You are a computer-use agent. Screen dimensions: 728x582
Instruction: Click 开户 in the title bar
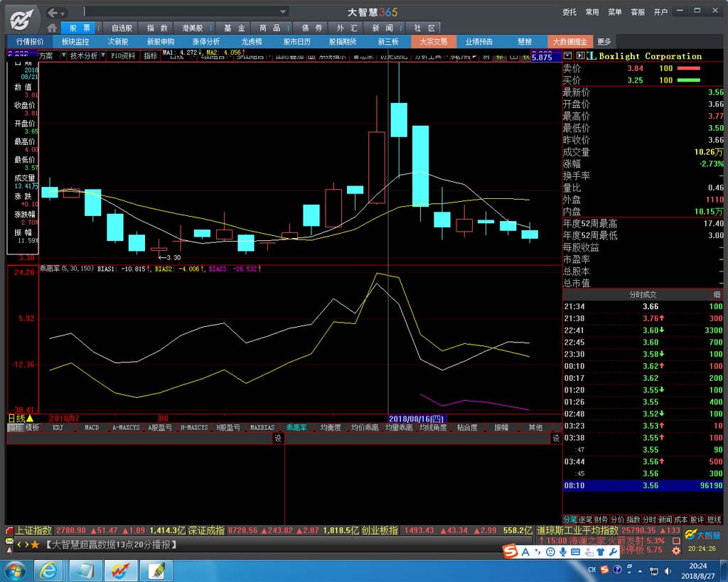click(660, 12)
